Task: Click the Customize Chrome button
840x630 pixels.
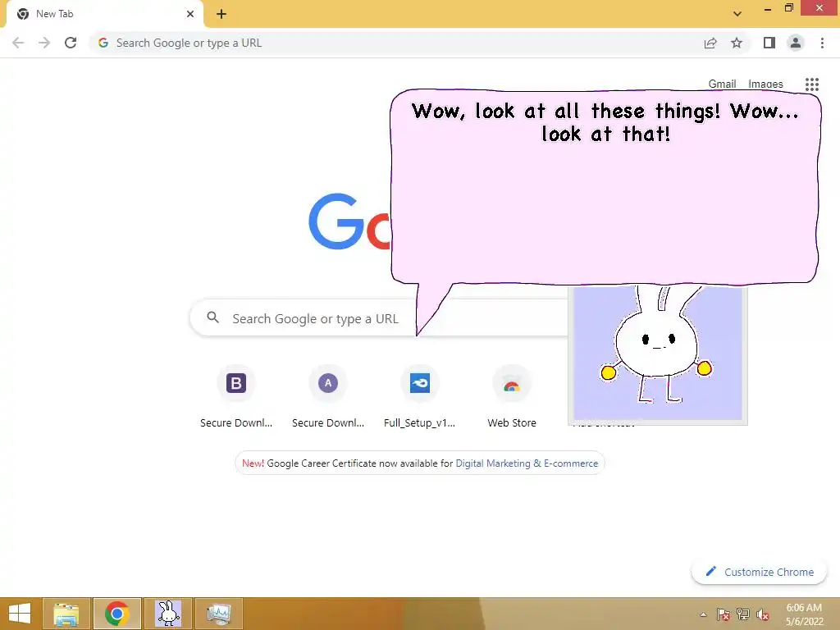Action: (759, 572)
